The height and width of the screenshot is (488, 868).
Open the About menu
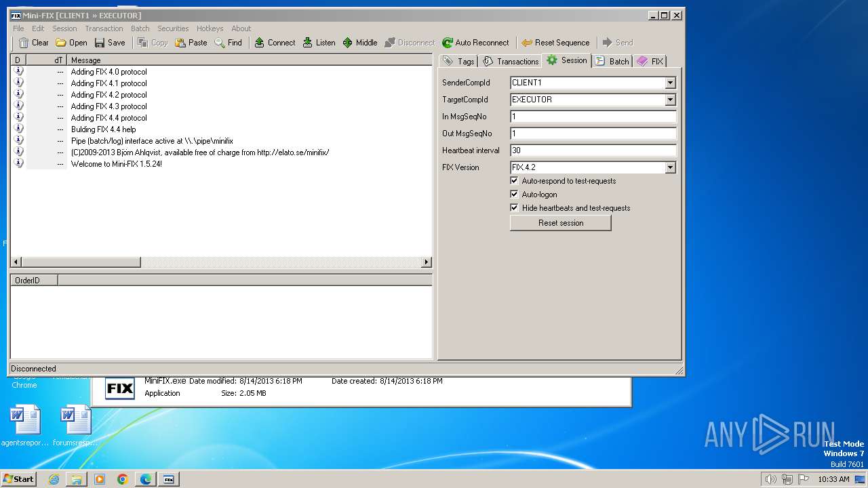pyautogui.click(x=241, y=28)
